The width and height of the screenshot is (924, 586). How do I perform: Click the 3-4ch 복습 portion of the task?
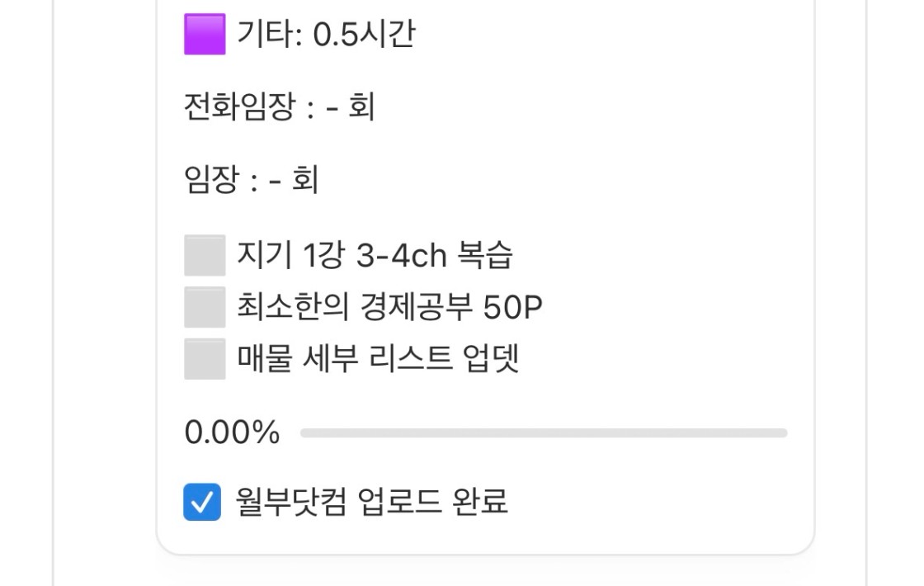point(435,256)
